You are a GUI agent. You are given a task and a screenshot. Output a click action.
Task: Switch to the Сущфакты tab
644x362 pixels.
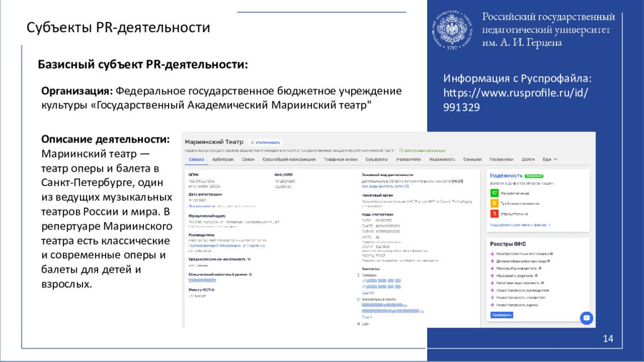(x=376, y=159)
